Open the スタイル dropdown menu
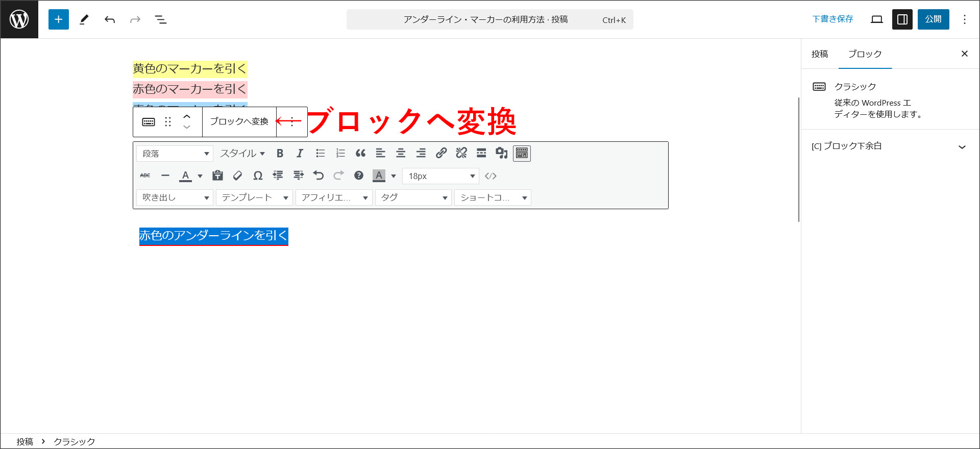980x449 pixels. click(x=242, y=154)
